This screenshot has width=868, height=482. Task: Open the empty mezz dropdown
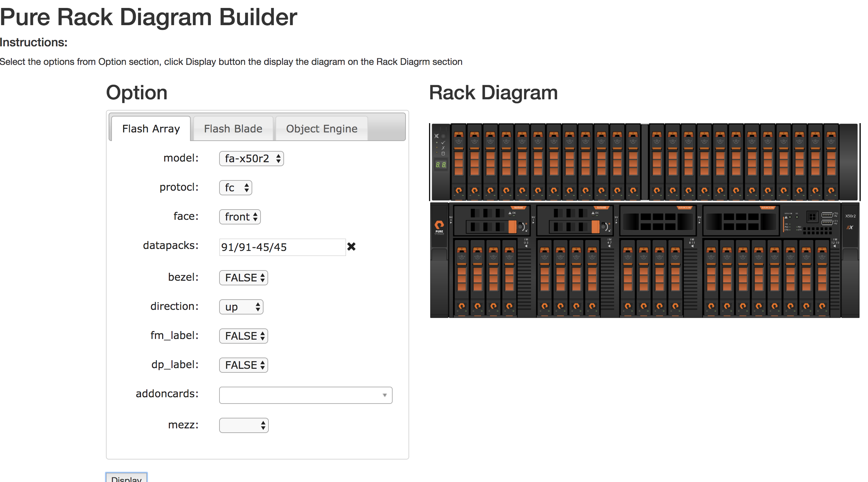244,425
